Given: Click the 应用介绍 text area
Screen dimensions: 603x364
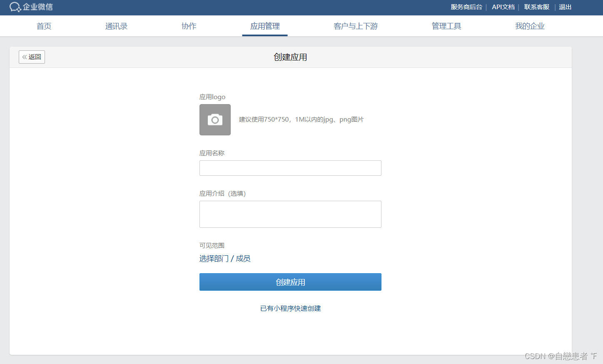Looking at the screenshot, I should pos(290,214).
